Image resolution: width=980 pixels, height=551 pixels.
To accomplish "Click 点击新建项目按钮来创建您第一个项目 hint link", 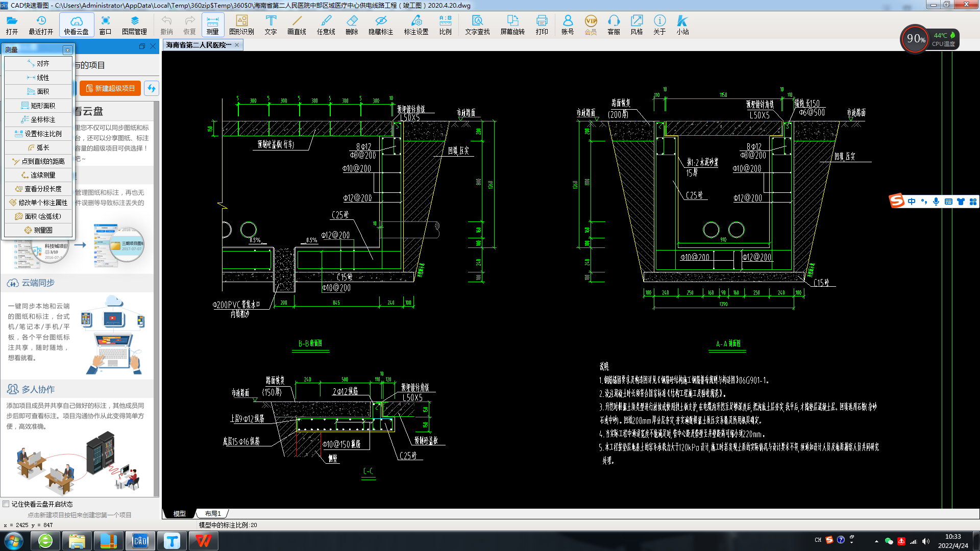I will 80,515.
